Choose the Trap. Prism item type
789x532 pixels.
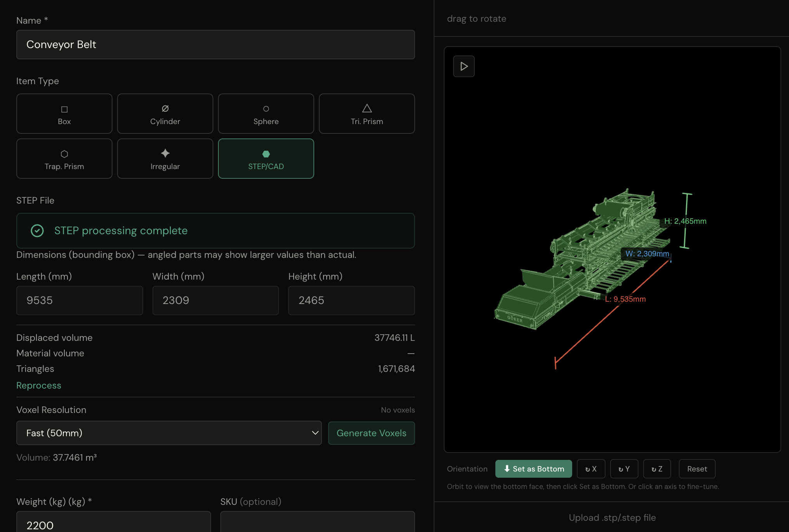64,159
